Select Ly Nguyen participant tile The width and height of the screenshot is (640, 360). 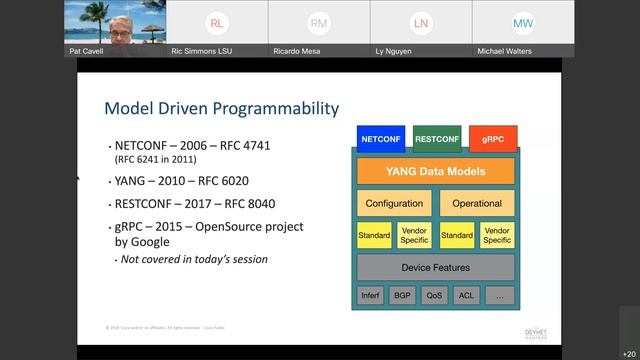click(421, 29)
